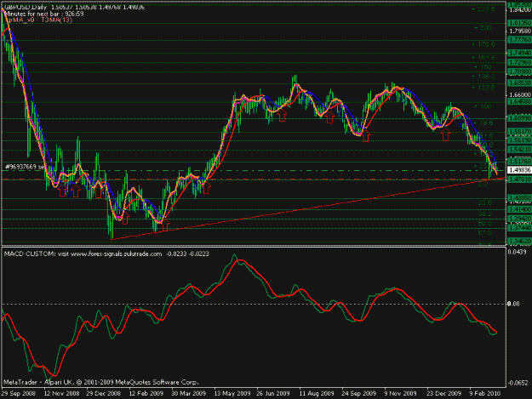The height and width of the screenshot is (399, 532).
Task: Select the red arrow near 23 Dec 2009
Action: 445,135
